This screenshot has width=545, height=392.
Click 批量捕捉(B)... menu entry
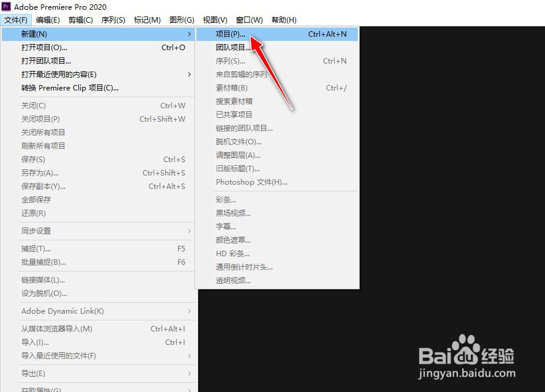point(98,262)
